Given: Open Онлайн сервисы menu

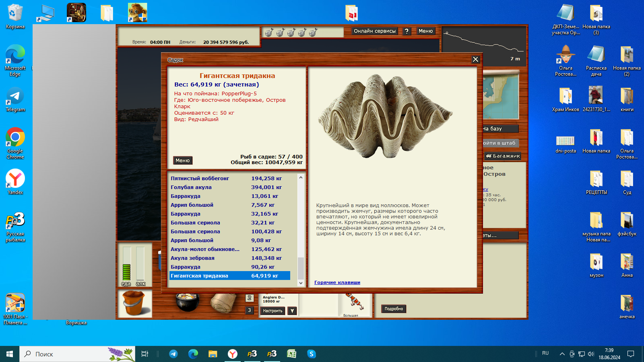Looking at the screenshot, I should tap(375, 31).
